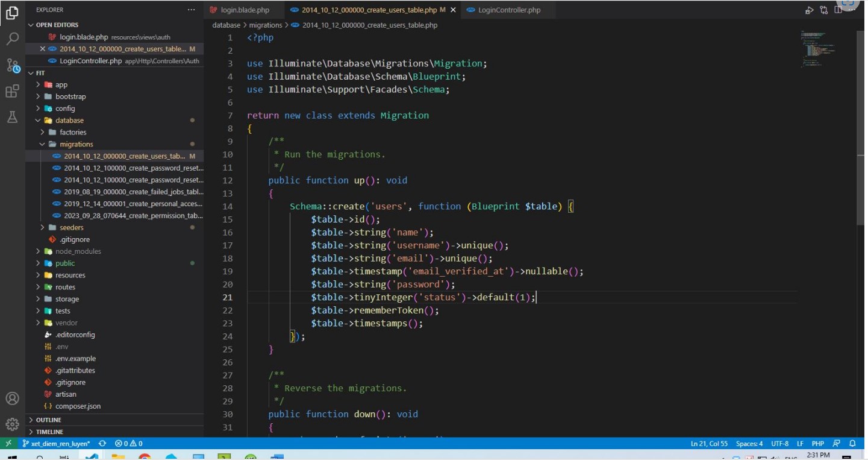Viewport: 868px width, 460px height.
Task: Expand the OUTLINE section
Action: coord(48,420)
